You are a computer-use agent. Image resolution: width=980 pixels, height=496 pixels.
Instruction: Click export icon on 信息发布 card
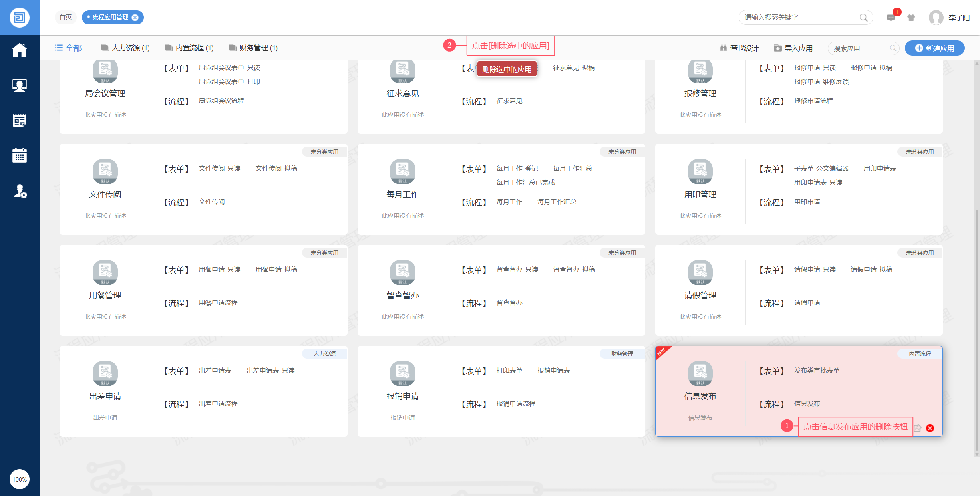pos(918,428)
